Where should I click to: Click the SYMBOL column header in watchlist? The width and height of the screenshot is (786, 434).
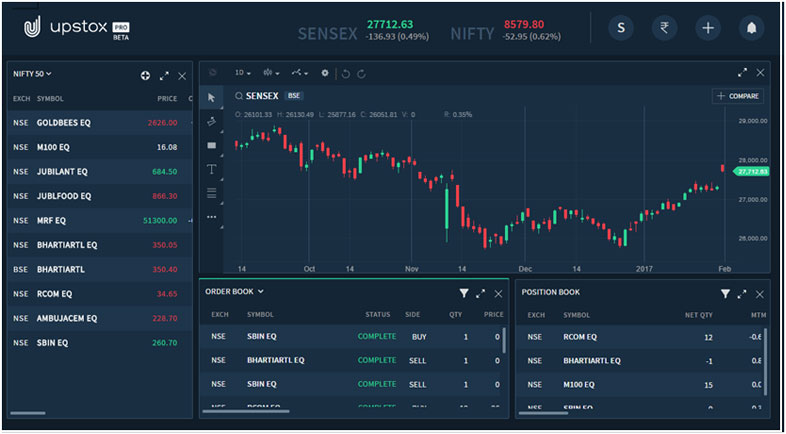click(x=50, y=99)
